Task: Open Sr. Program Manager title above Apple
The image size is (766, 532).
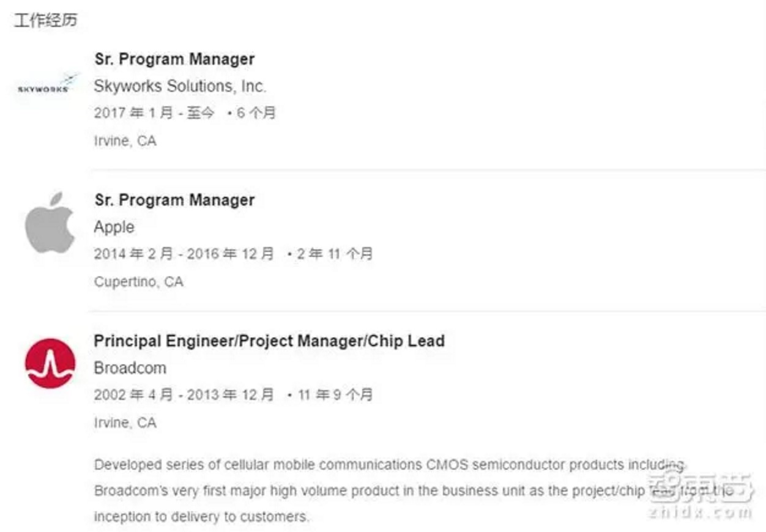Action: pos(174,200)
